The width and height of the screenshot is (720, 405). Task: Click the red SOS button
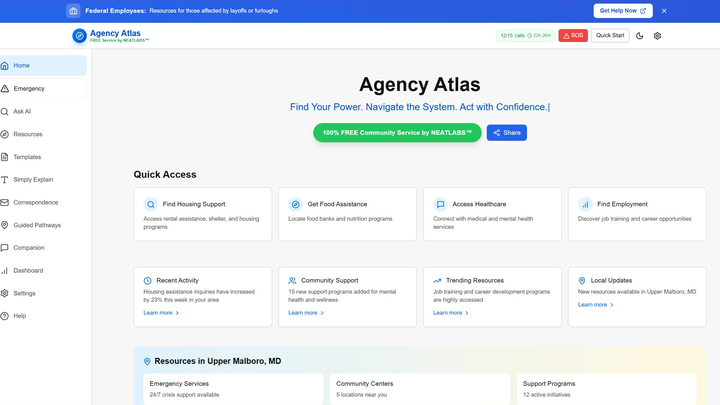click(x=573, y=35)
